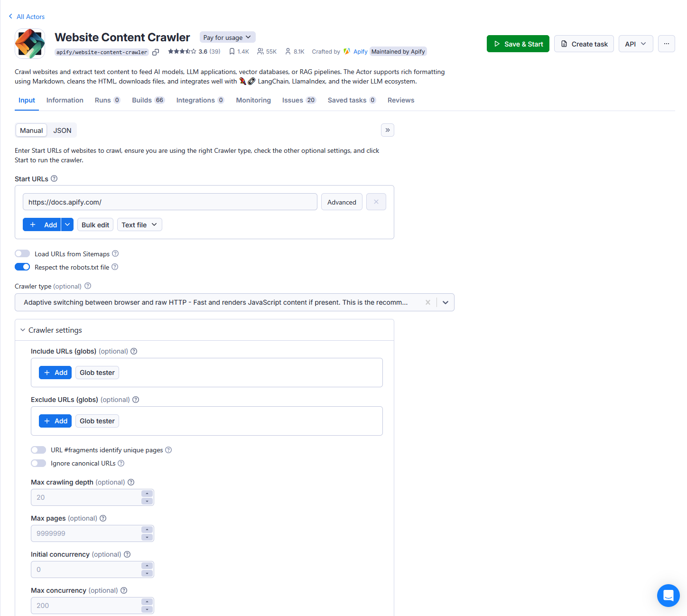Open the Crawler type dropdown
Image resolution: width=687 pixels, height=616 pixels.
click(x=445, y=302)
